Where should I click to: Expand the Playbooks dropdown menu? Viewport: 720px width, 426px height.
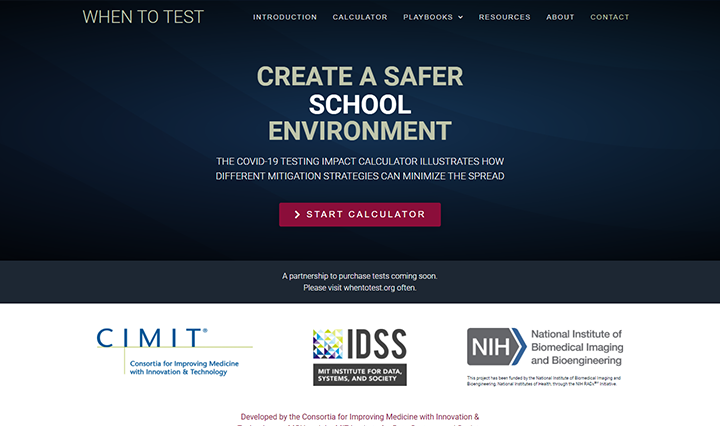pyautogui.click(x=428, y=17)
